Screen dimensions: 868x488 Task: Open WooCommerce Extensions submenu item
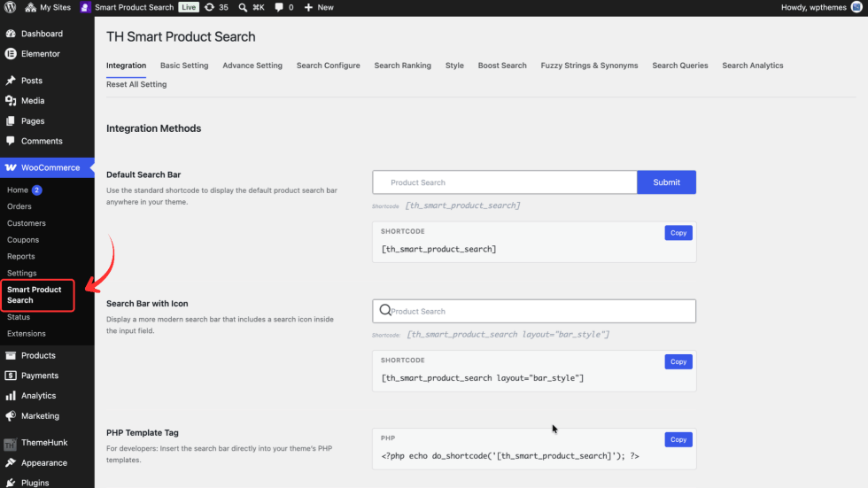[26, 334]
